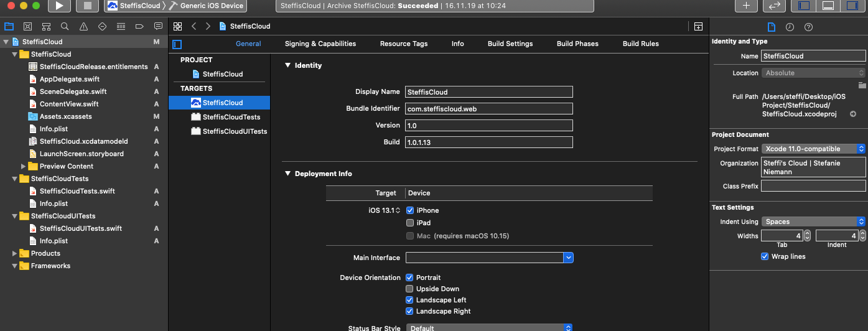This screenshot has height=331, width=868.
Task: Click the Run (play) button
Action: 59,6
